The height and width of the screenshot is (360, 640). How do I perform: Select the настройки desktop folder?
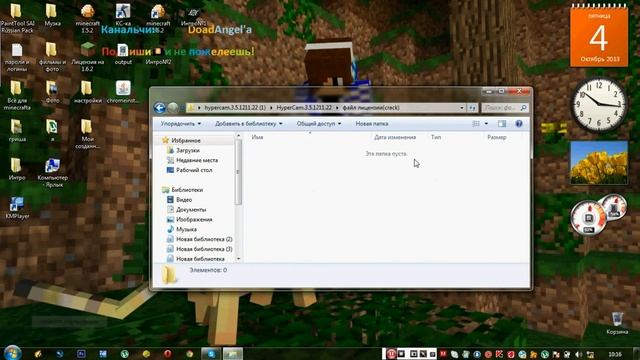(87, 92)
